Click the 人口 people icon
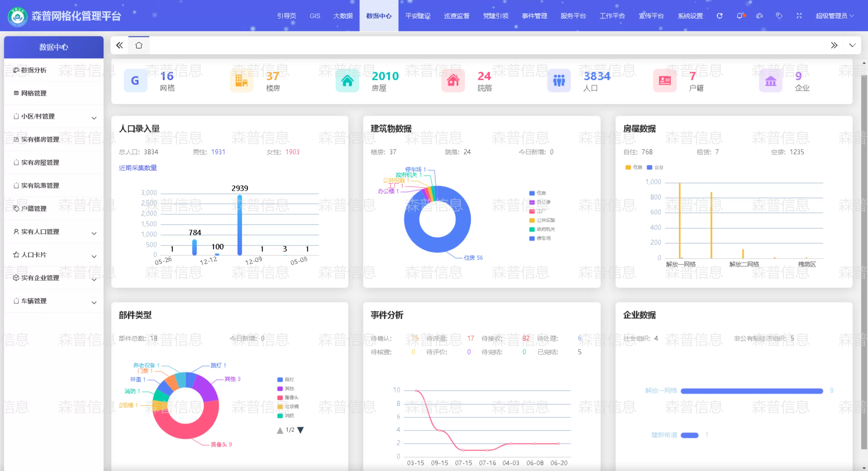Viewport: 868px width, 471px height. (559, 80)
